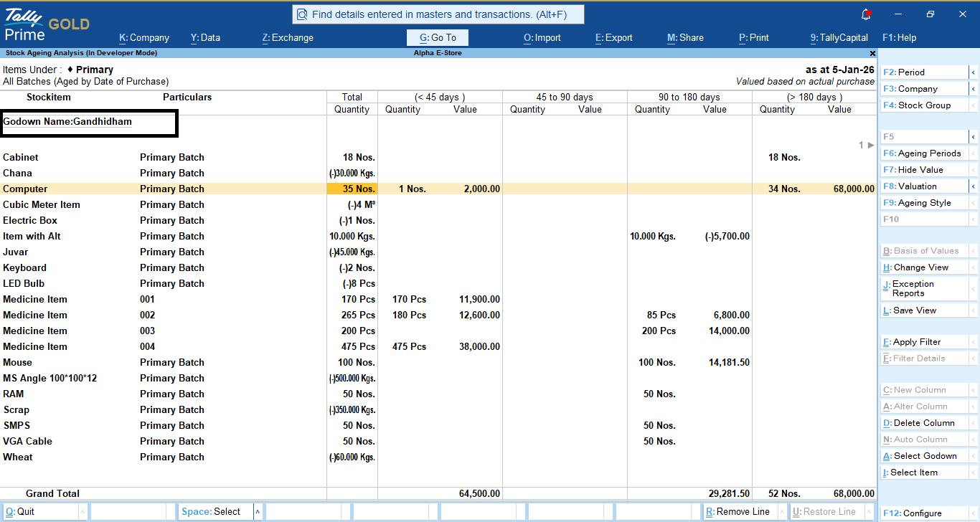Open the caret menu beside Space: Select
This screenshot has height=522, width=980.
[258, 512]
